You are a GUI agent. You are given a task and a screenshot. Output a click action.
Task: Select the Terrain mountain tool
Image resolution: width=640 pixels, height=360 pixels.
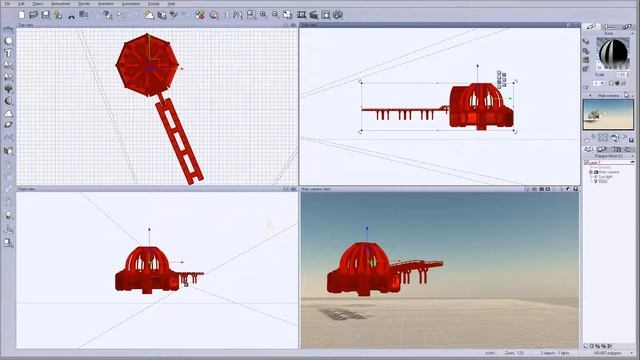click(8, 113)
